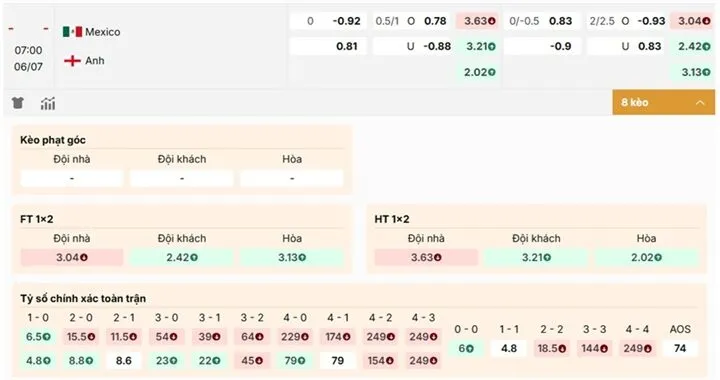
Task: Select corner bet Đội nhà dash cell
Action: coord(72,178)
